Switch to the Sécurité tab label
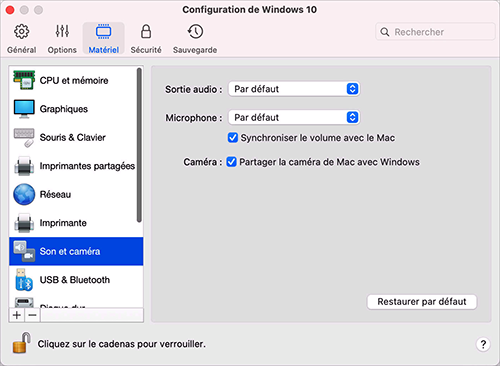This screenshot has height=366, width=500. tap(146, 50)
